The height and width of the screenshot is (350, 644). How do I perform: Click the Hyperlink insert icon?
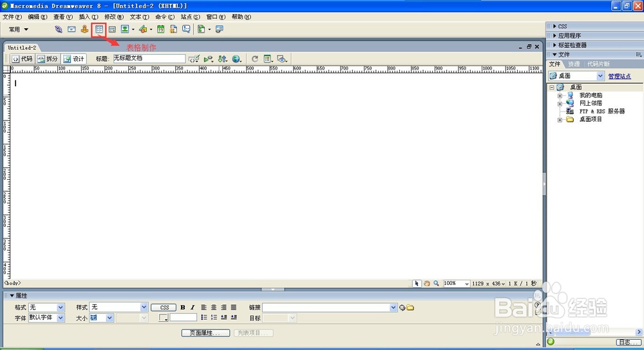tap(59, 29)
